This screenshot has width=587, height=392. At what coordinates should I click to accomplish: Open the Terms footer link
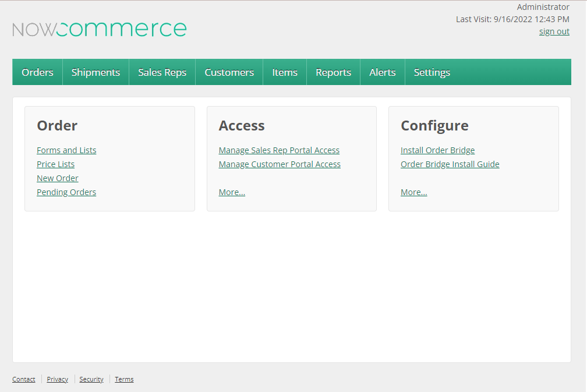pyautogui.click(x=124, y=379)
